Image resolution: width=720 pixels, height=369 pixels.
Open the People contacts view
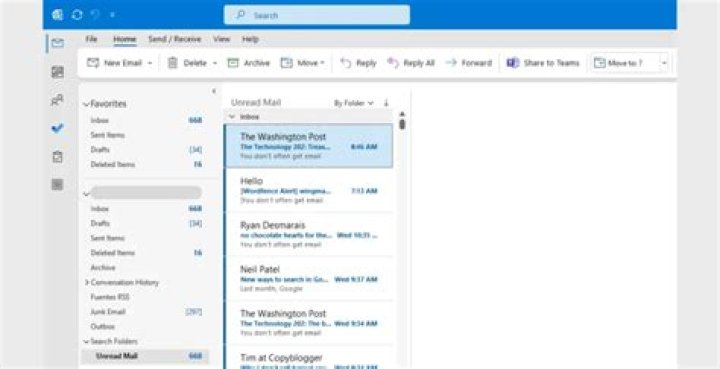(57, 100)
